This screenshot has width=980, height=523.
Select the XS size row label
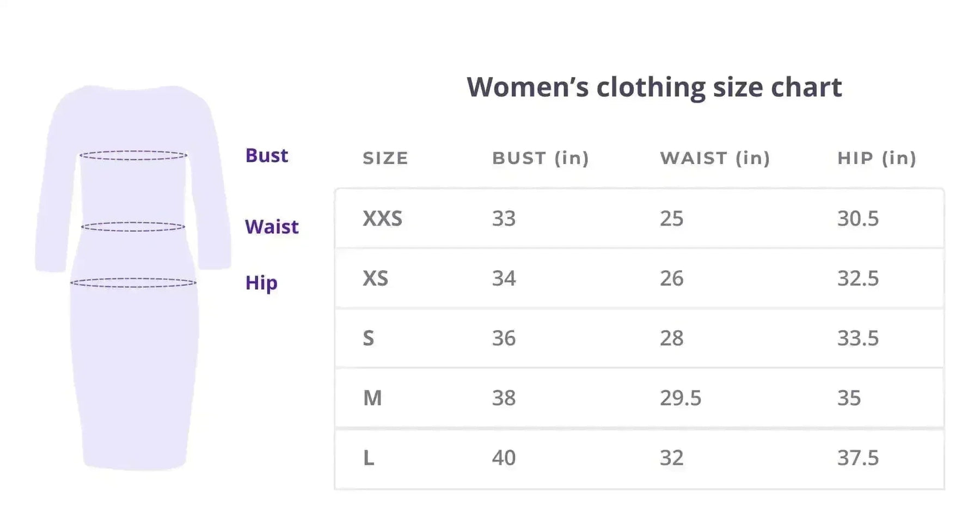click(x=375, y=278)
